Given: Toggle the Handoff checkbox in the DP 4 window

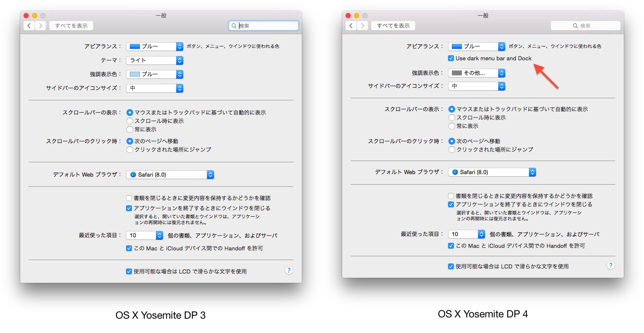Looking at the screenshot, I should (x=451, y=246).
